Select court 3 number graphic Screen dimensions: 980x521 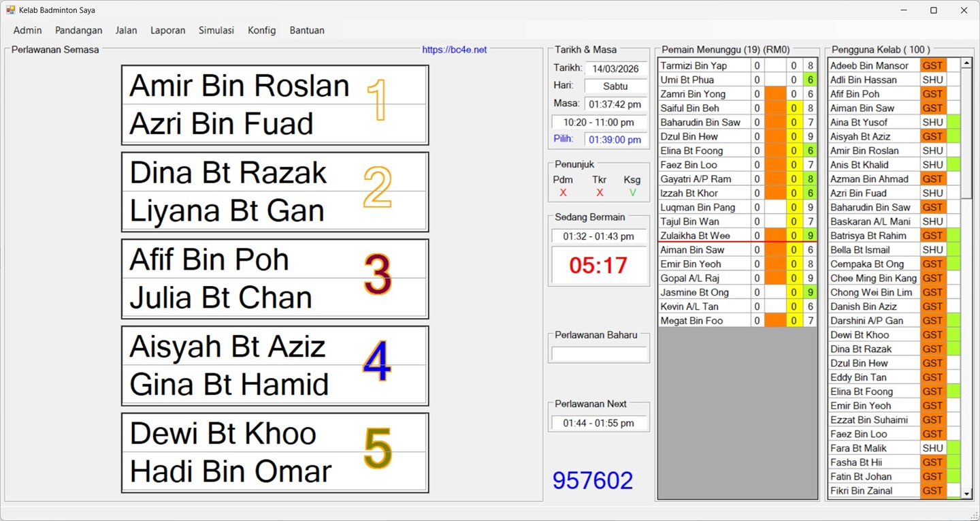(x=377, y=274)
